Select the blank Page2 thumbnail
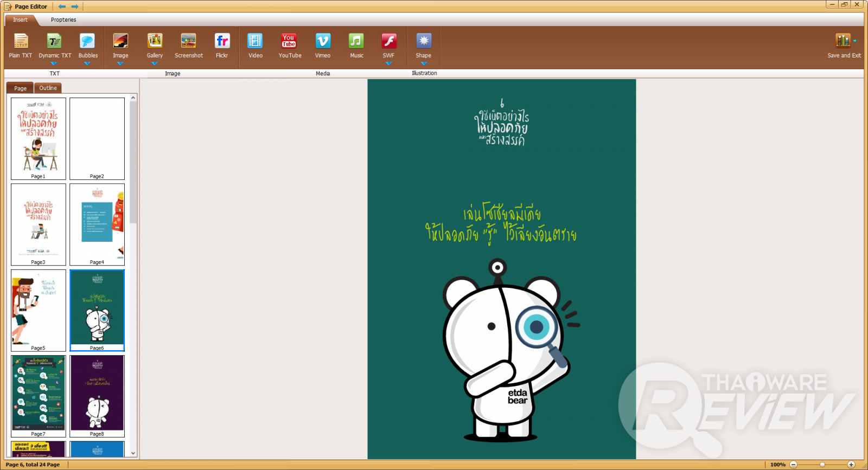 pyautogui.click(x=97, y=139)
